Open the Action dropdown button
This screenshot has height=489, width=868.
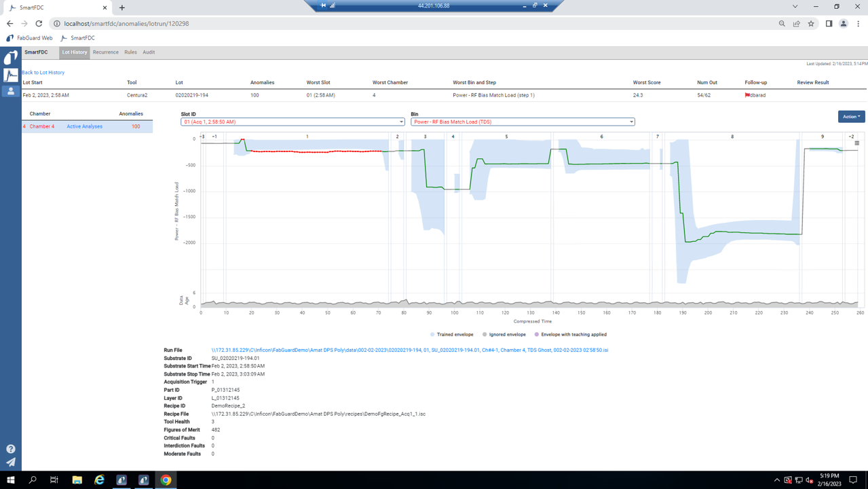point(851,117)
